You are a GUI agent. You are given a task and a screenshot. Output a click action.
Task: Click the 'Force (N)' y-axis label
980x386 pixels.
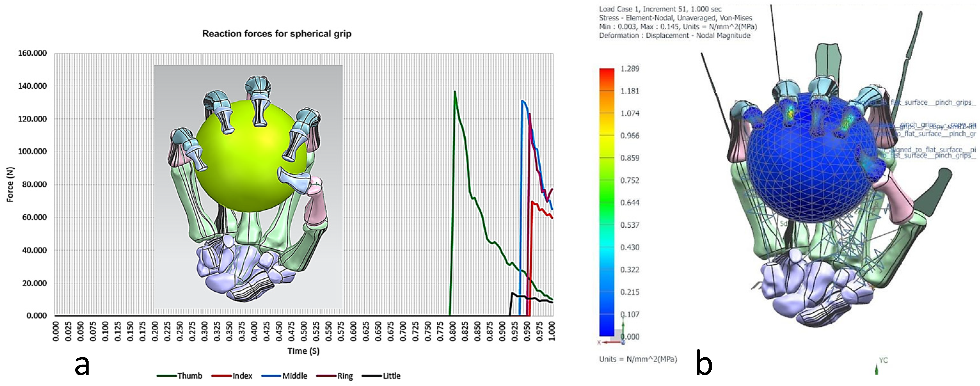[10, 185]
